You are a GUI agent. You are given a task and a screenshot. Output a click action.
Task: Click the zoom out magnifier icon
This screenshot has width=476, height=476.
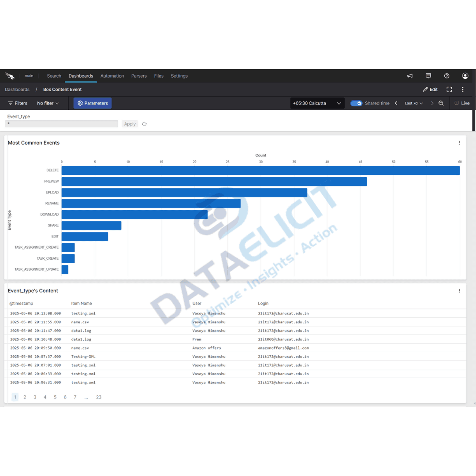pyautogui.click(x=441, y=103)
